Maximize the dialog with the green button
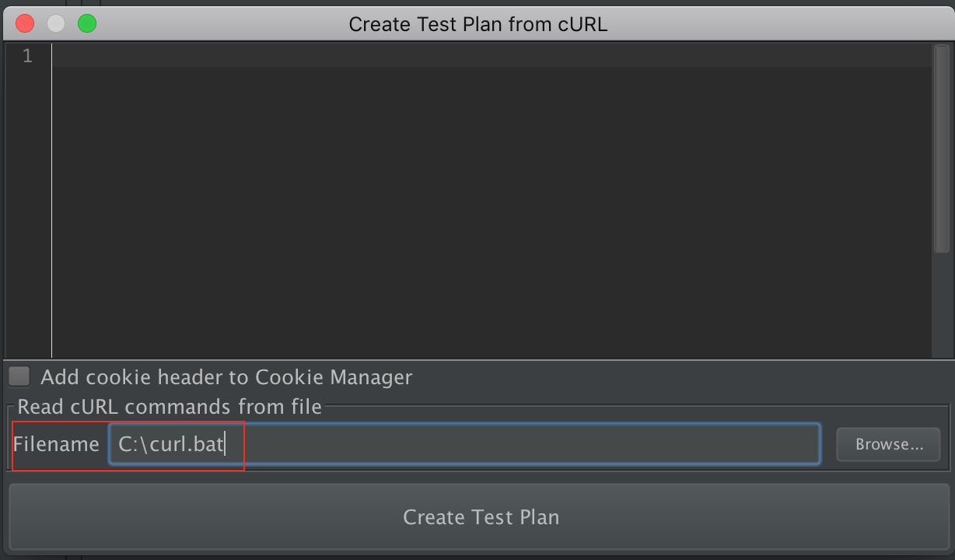Screen dimensions: 955x560 (x=87, y=23)
